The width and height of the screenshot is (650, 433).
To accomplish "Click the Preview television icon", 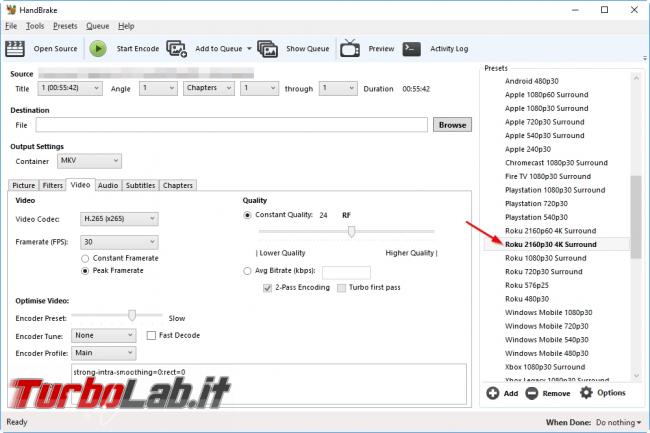I will tap(350, 48).
